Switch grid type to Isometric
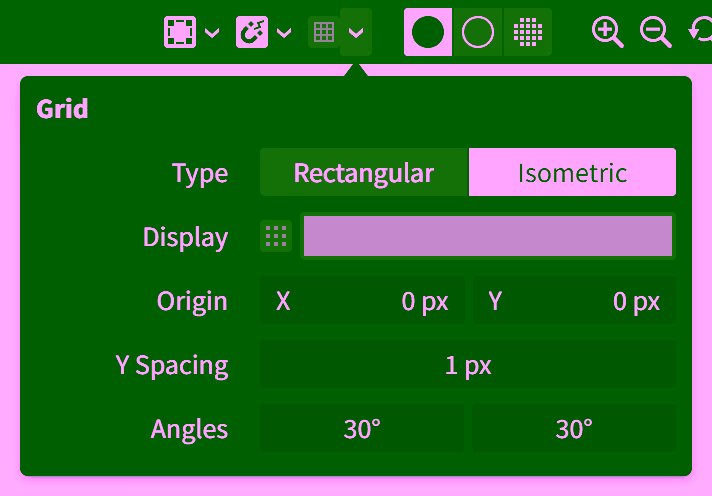The height and width of the screenshot is (496, 712). 573,172
